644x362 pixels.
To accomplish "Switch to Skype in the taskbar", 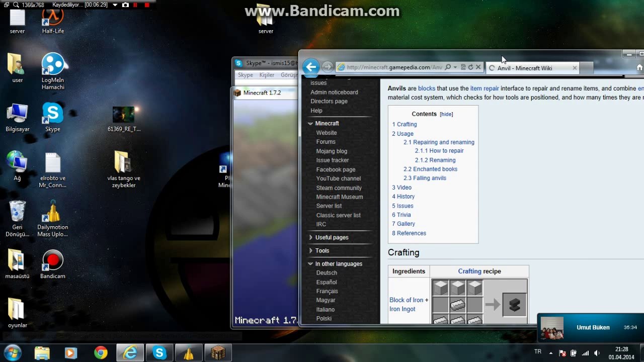I will [159, 353].
